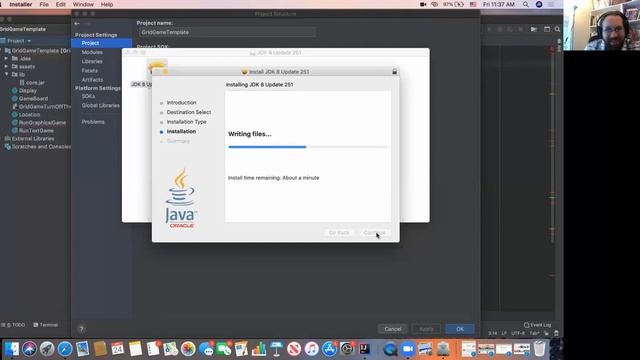Click the installer lock icon
This screenshot has width=640, height=360.
pos(394,72)
